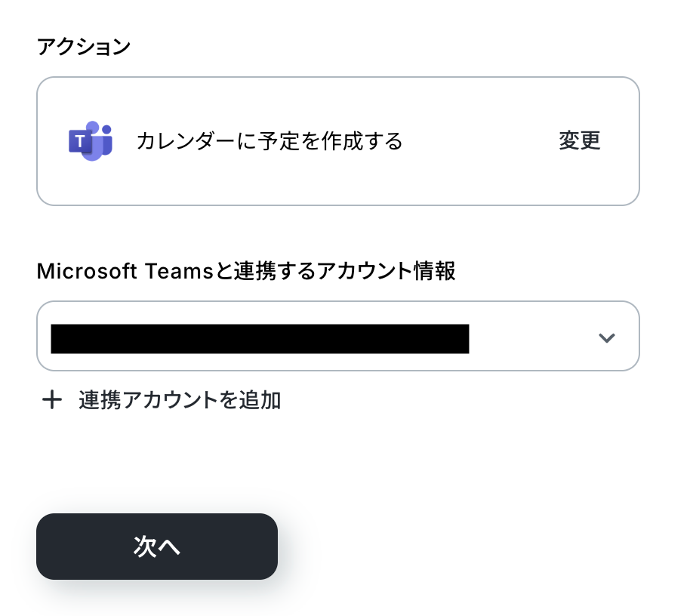693x616 pixels.
Task: Click the redacted account name value
Action: click(260, 338)
